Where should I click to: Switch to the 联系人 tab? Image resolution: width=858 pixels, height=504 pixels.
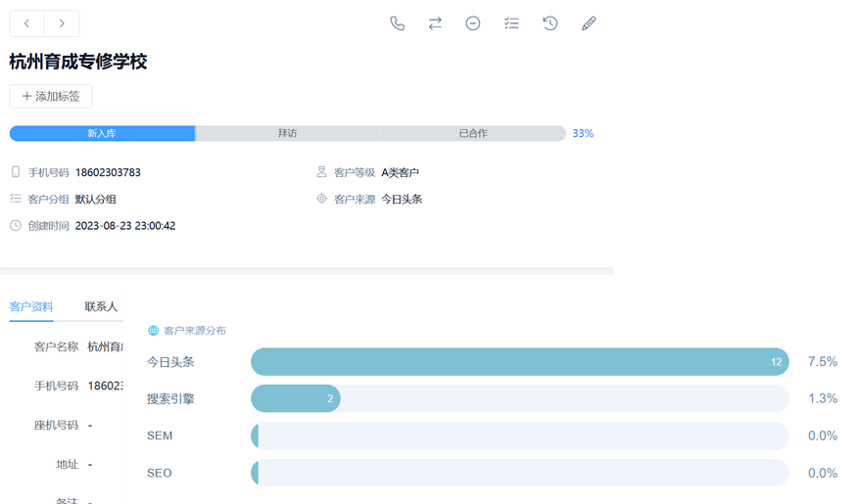coord(101,306)
